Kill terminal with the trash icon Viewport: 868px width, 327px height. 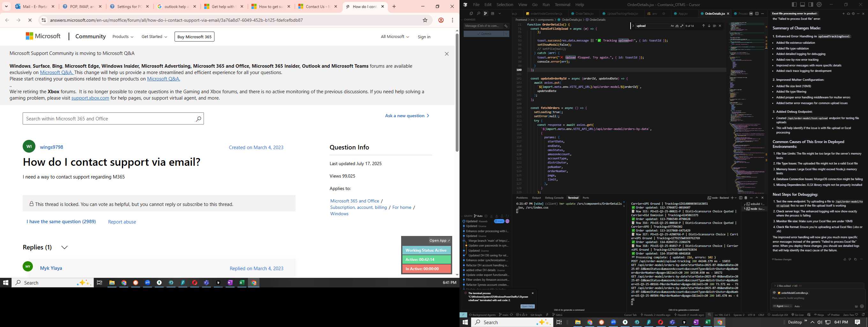click(746, 198)
